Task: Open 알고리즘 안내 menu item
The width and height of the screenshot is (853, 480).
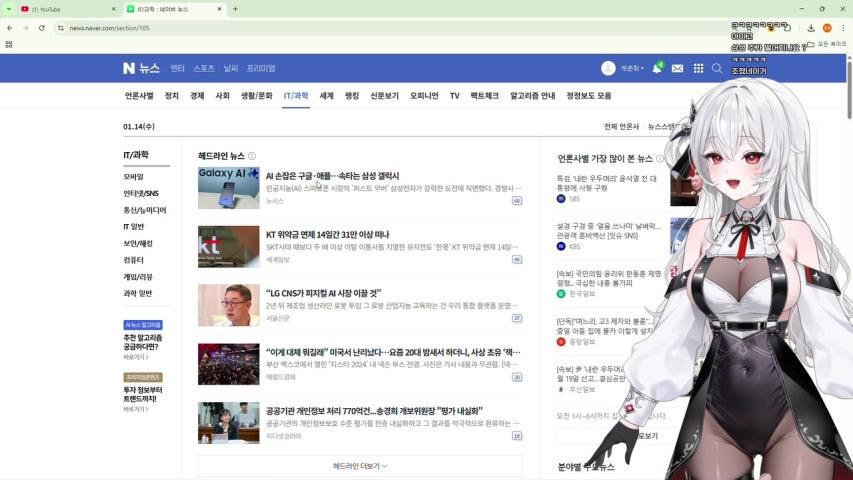Action: [x=533, y=96]
